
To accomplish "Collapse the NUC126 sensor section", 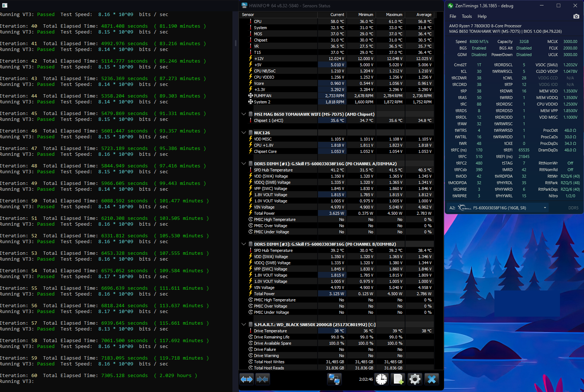I will point(244,133).
